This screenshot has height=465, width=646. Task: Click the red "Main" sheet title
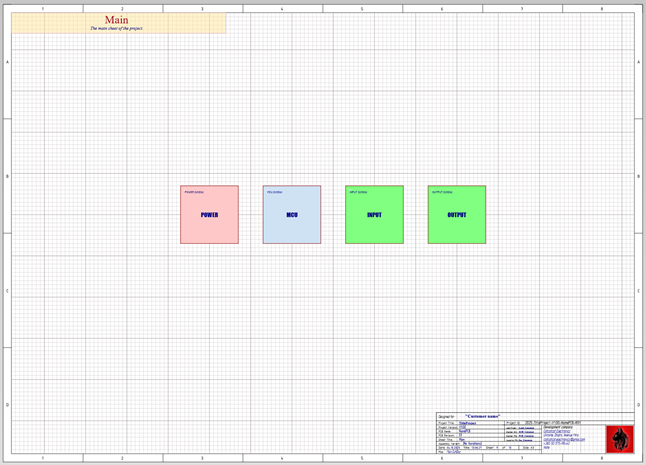pos(117,19)
